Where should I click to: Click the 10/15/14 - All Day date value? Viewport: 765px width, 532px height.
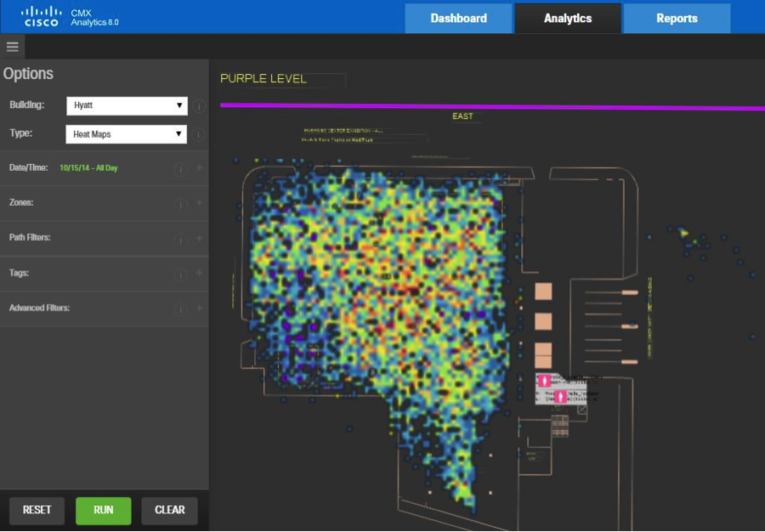click(x=88, y=168)
